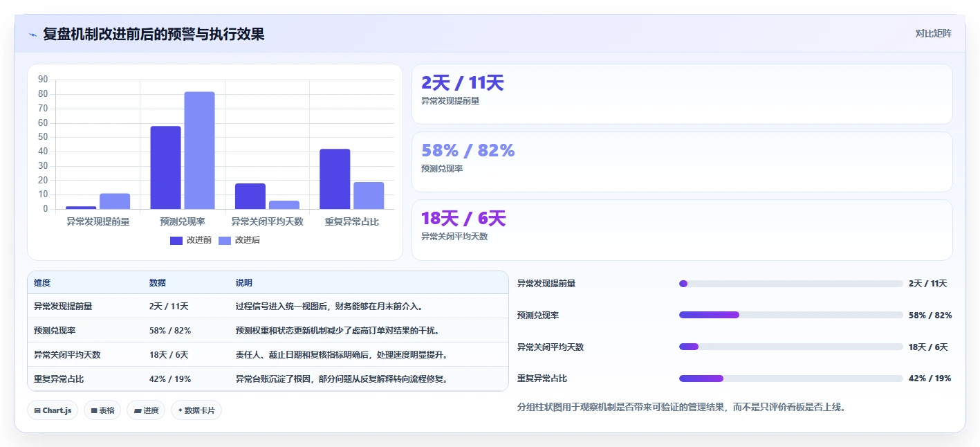Click the 改进前 bar for 异常关闭平均天数

[x=250, y=196]
